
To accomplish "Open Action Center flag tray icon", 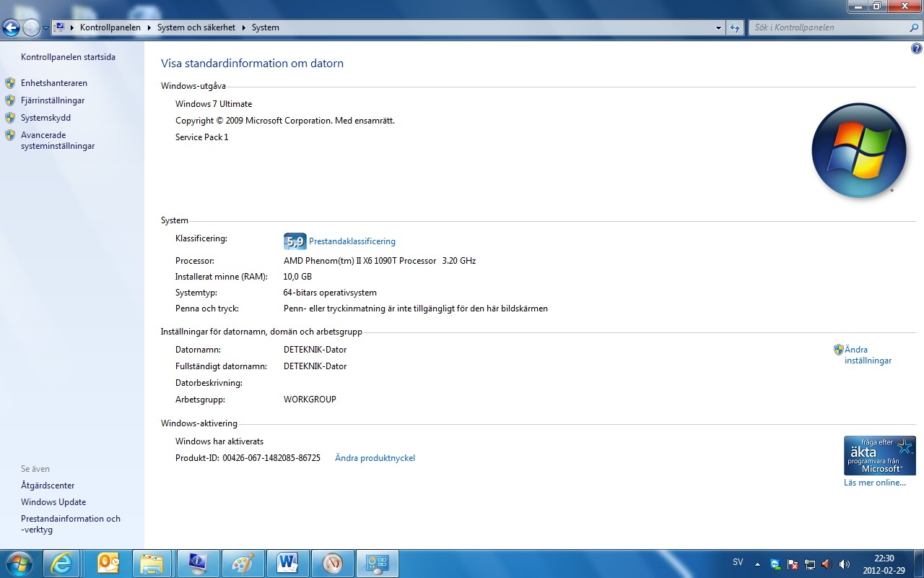I will (x=793, y=564).
